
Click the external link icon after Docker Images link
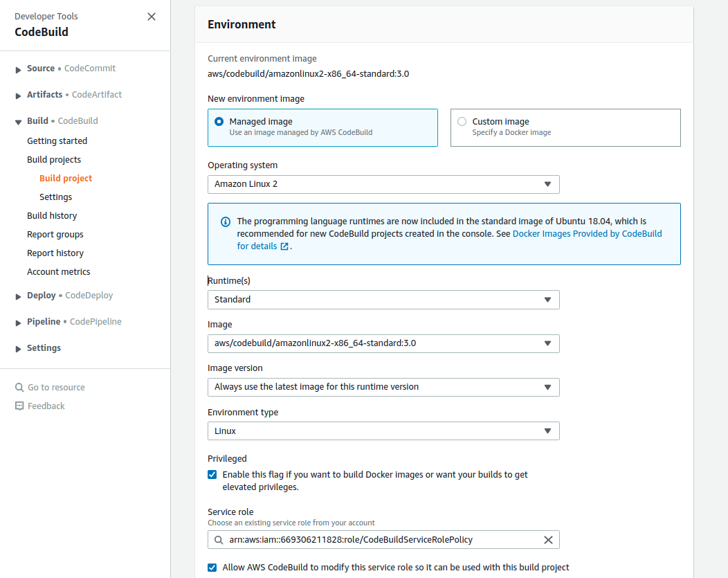286,246
